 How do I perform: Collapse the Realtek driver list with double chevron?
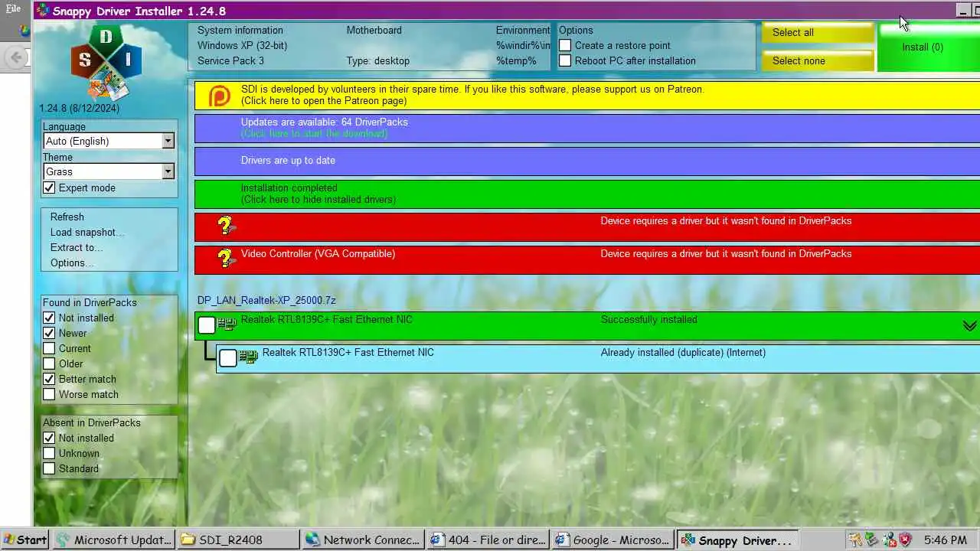point(969,326)
